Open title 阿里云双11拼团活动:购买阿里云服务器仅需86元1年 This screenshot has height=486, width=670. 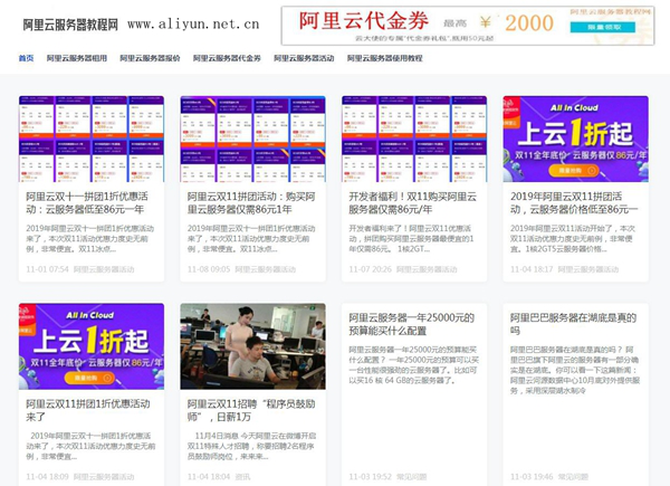pyautogui.click(x=251, y=203)
